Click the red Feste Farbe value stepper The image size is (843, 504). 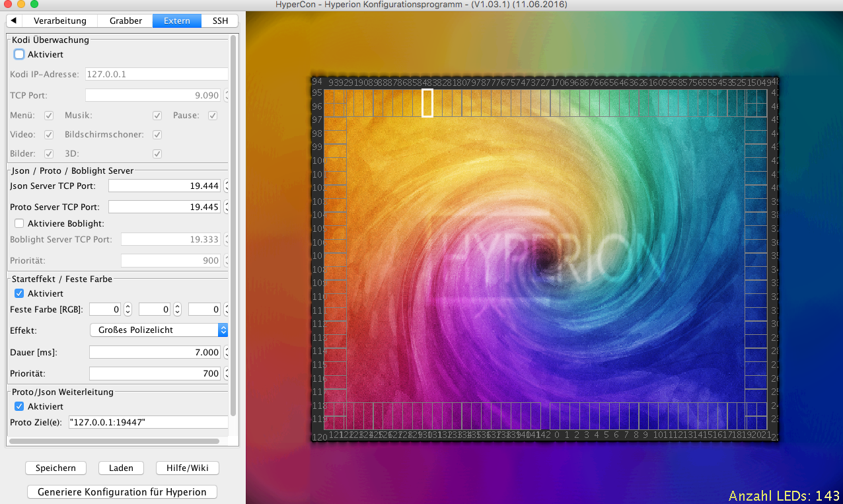click(128, 309)
